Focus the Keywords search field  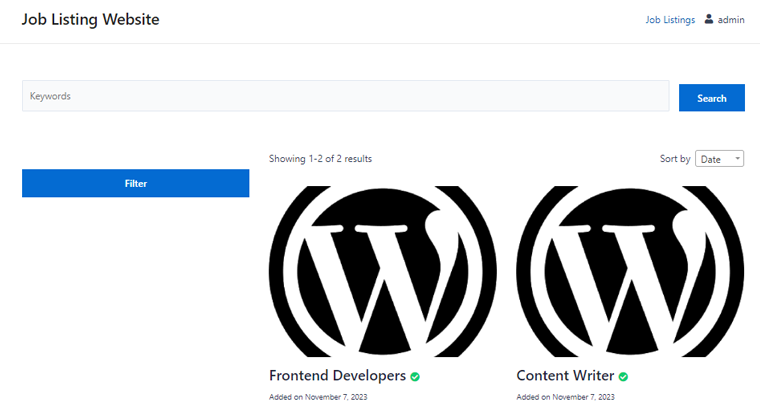click(x=346, y=96)
